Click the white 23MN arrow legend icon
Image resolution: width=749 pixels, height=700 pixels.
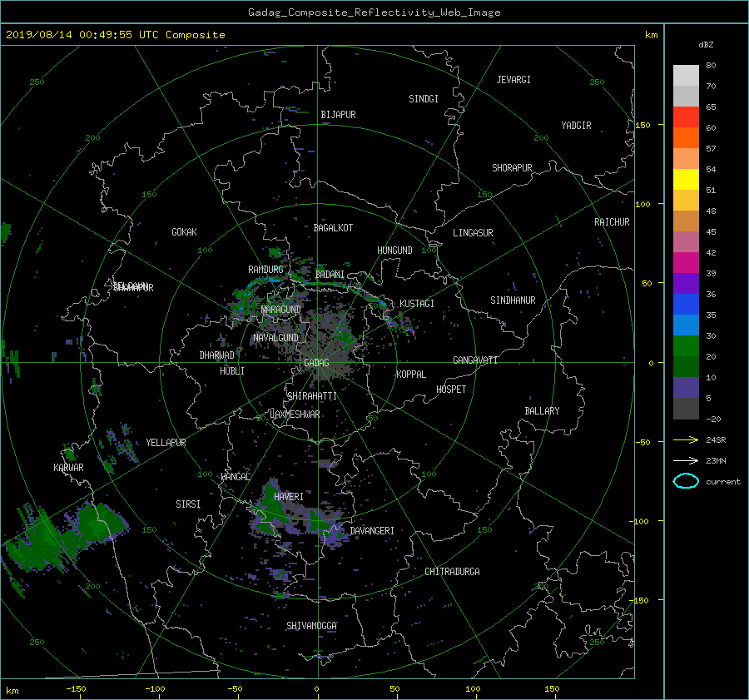pos(686,460)
